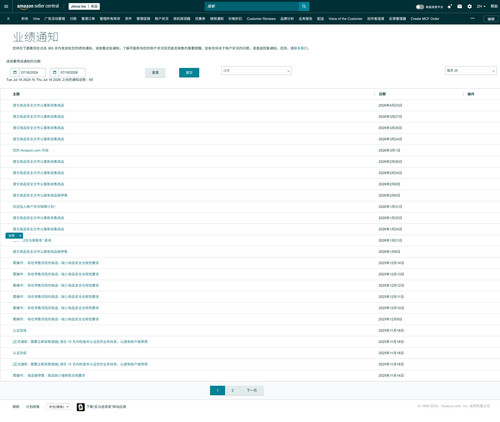Expand the notification filter dropdown
The height and width of the screenshot is (422, 500).
(256, 71)
